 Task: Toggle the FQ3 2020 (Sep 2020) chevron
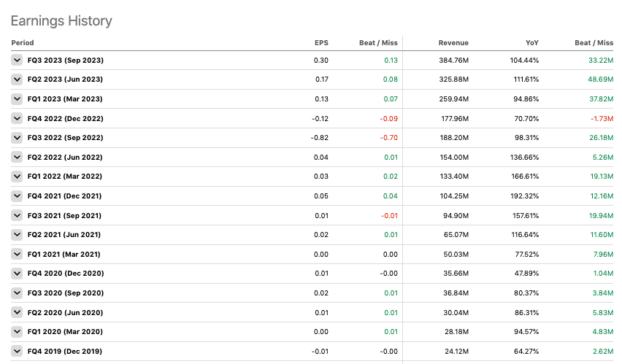(x=17, y=293)
